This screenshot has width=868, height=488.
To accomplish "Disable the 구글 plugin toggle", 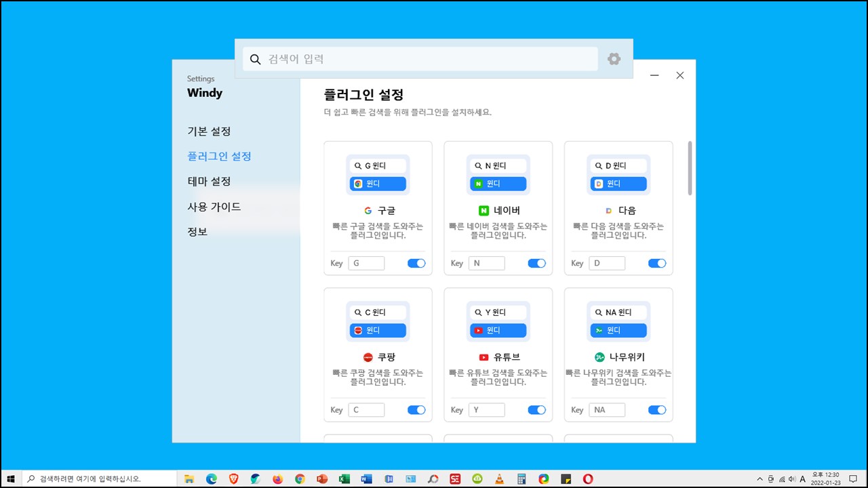I will coord(416,263).
